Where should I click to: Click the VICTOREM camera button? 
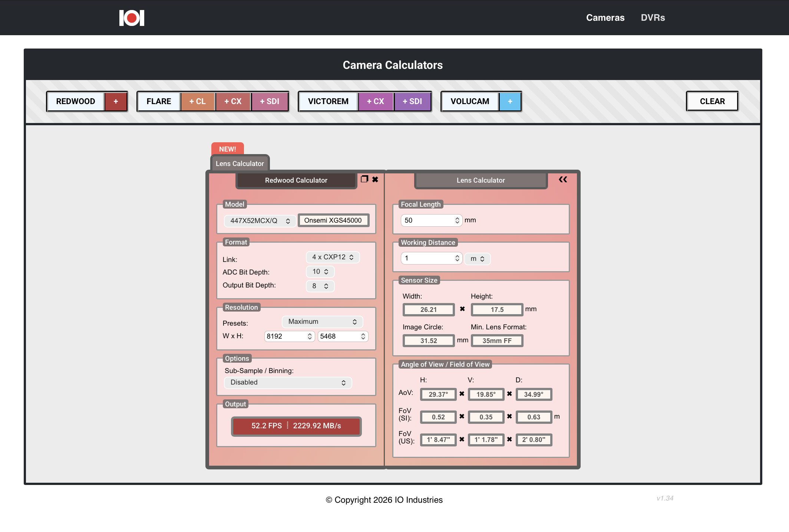pyautogui.click(x=328, y=102)
